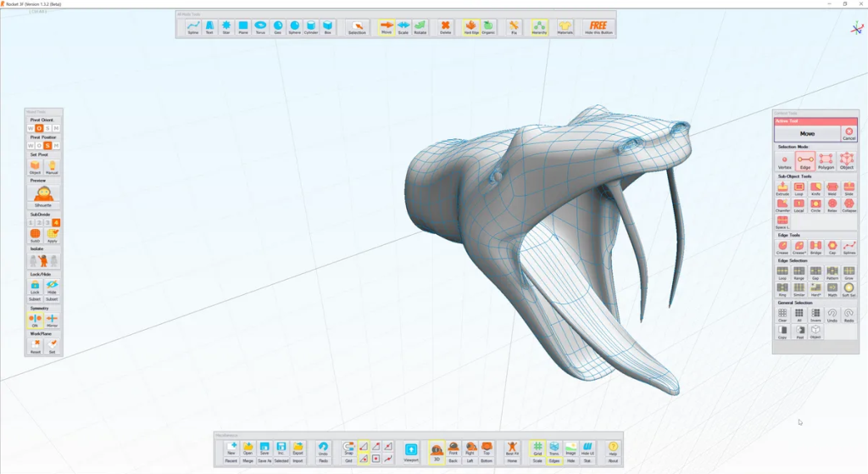
Task: Apply subdivision with Apply button
Action: tap(52, 236)
